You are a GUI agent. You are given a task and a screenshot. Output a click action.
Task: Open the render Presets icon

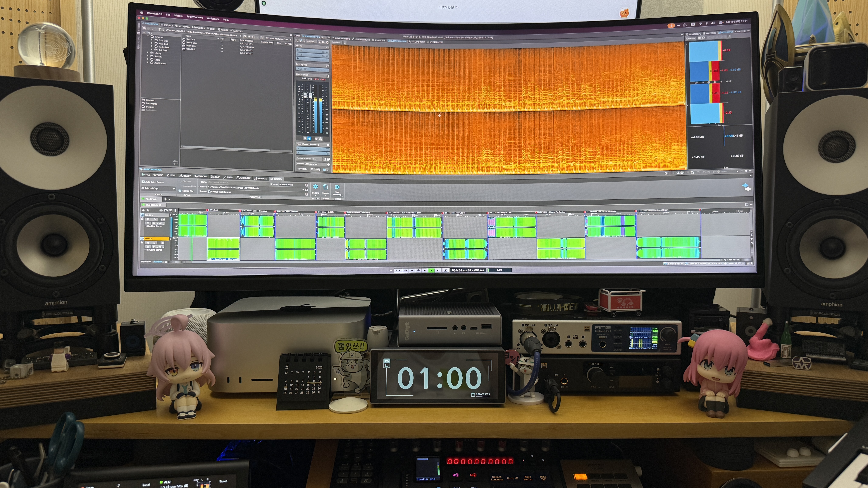coord(325,187)
